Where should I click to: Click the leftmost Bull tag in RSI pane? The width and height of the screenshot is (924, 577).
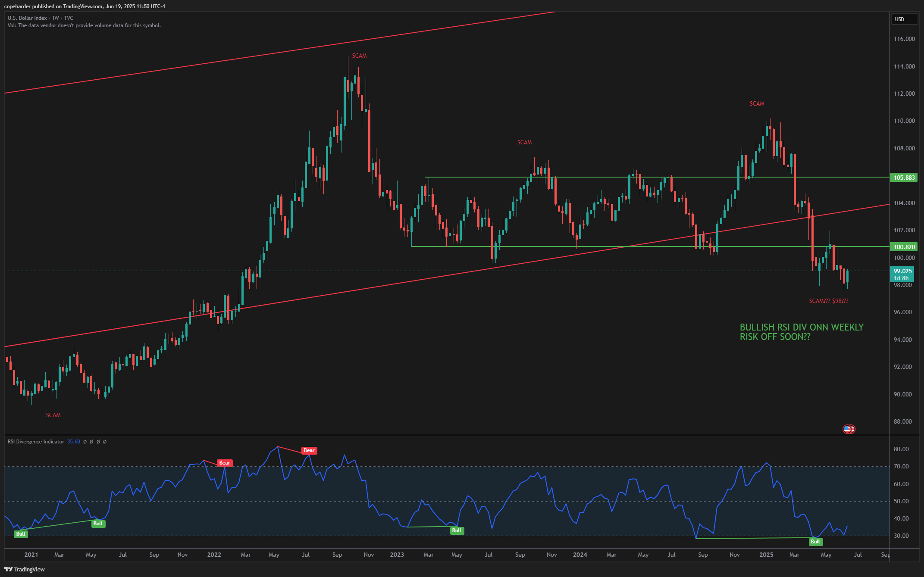(x=21, y=534)
